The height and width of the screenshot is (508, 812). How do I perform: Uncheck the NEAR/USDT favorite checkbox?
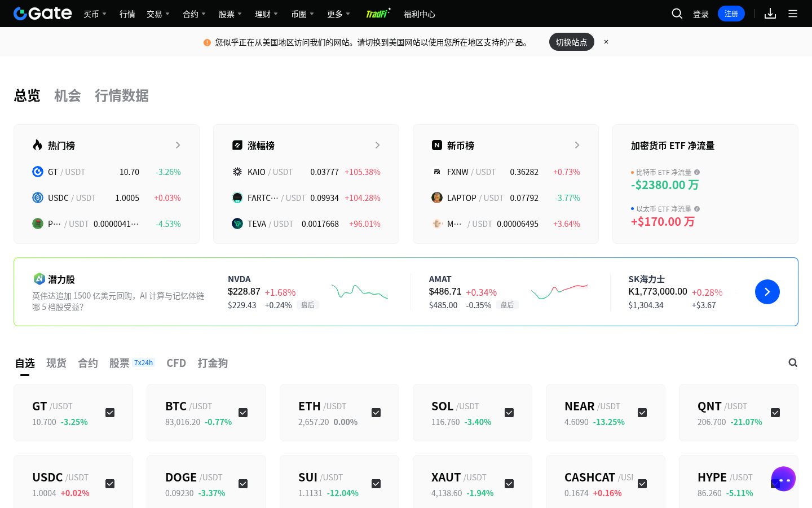(x=642, y=413)
